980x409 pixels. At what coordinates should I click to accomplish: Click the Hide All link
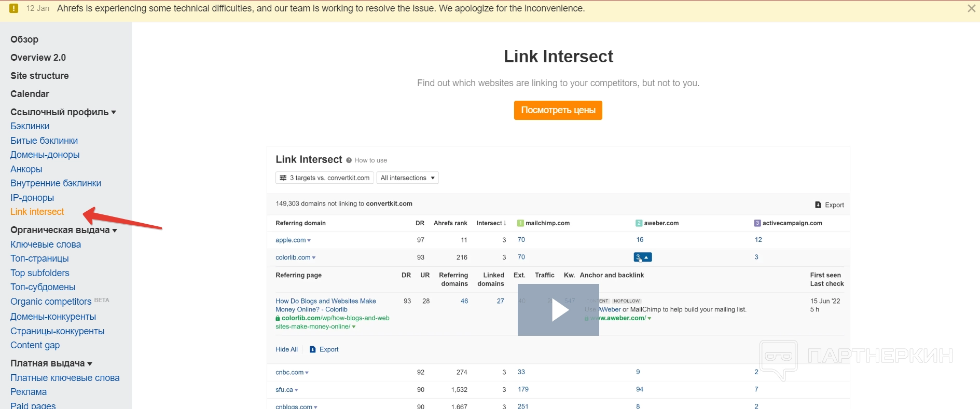point(286,350)
